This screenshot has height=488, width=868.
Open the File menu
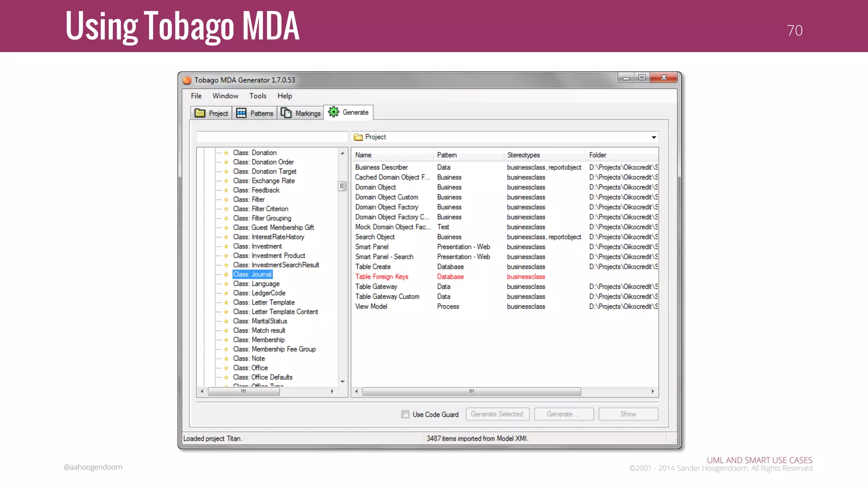[x=196, y=96]
